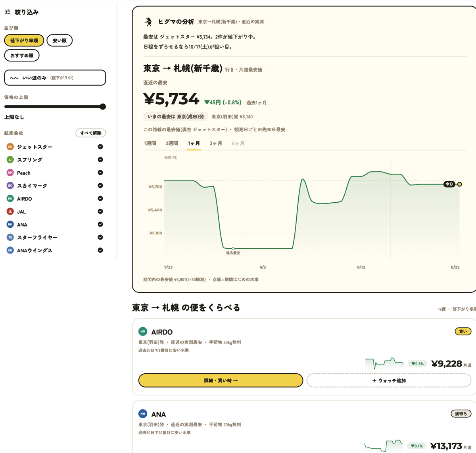Viewport: 476px width, 453px height.
Task: Click the ▼45円 (-0.8%) change text
Action: click(223, 102)
